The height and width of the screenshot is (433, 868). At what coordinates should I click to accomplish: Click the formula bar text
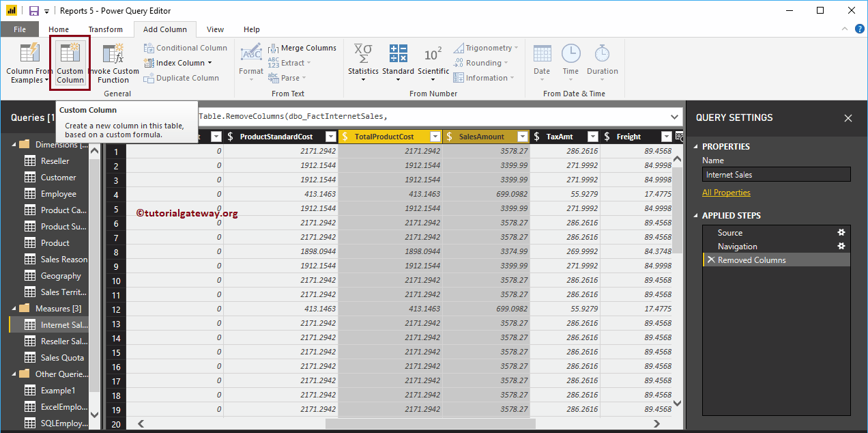click(293, 117)
